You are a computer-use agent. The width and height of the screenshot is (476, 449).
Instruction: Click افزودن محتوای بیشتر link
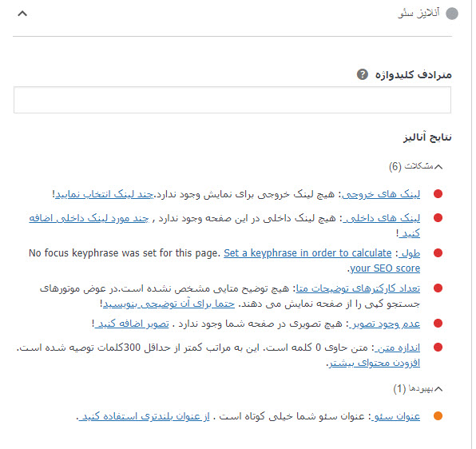click(x=375, y=363)
